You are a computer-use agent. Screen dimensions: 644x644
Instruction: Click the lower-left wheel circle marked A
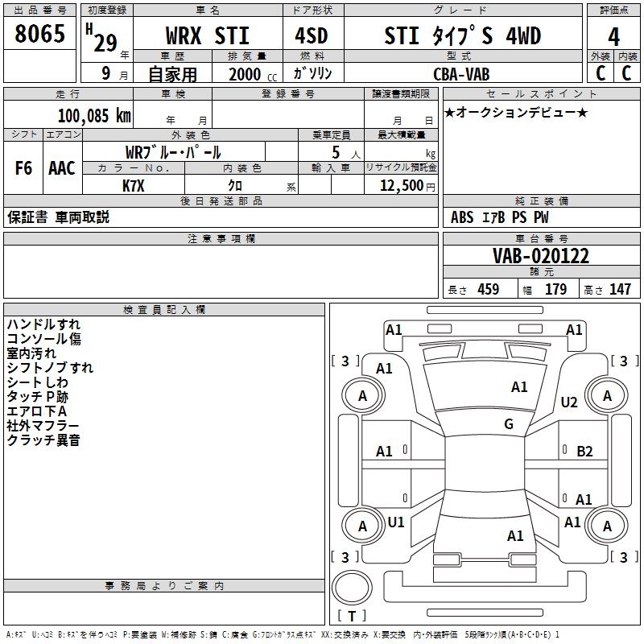coord(362,526)
